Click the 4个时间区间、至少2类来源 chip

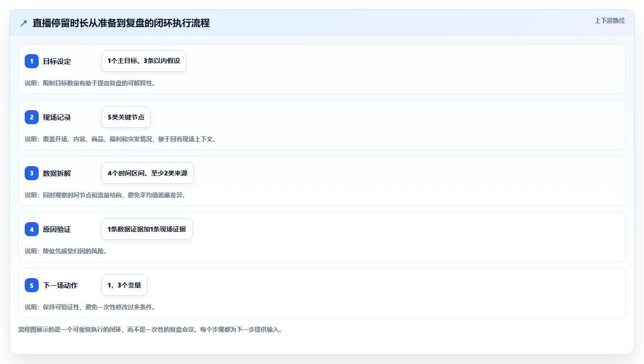point(147,173)
